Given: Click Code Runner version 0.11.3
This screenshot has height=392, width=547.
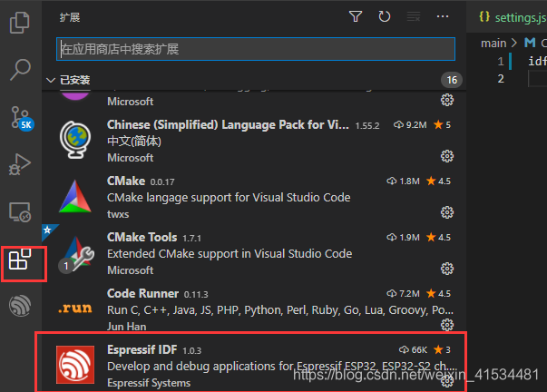Looking at the screenshot, I should coord(196,295).
